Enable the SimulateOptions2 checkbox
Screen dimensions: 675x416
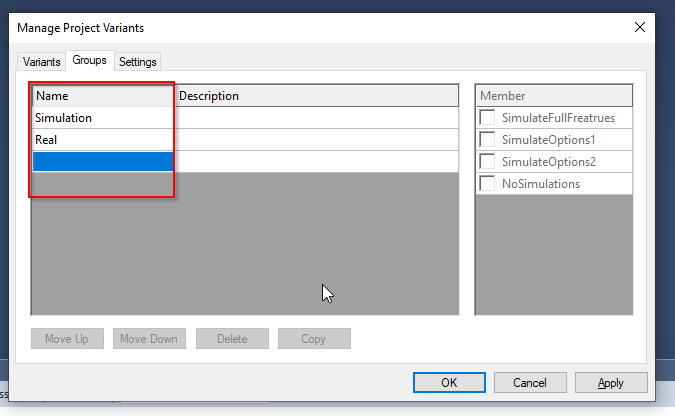pyautogui.click(x=487, y=161)
